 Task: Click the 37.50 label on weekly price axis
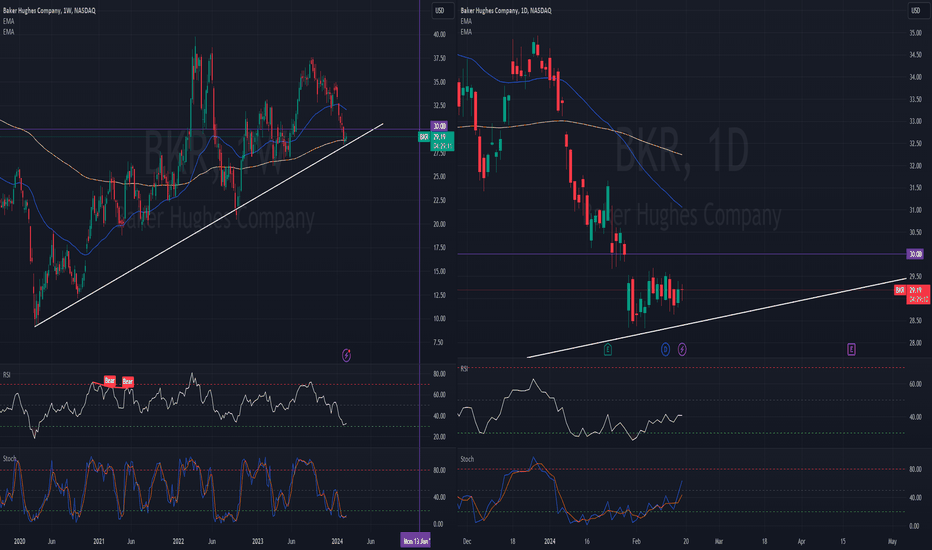[439, 58]
